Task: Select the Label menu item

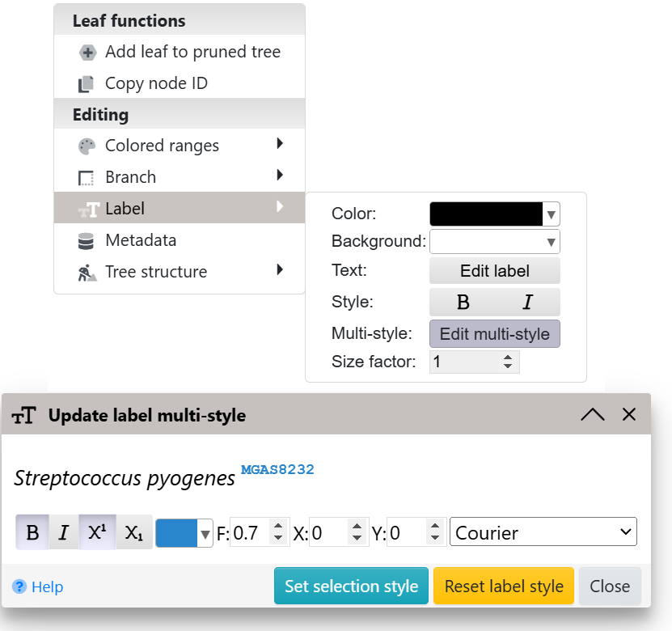Action: coord(125,209)
